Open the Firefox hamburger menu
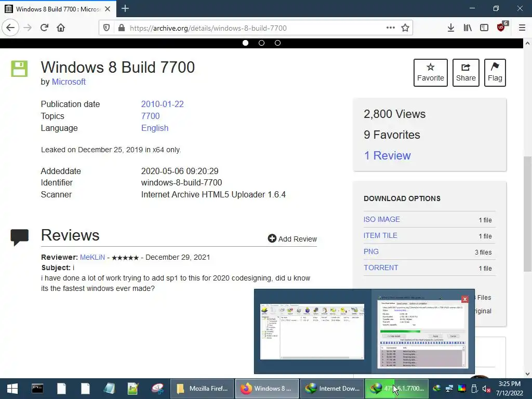 tap(522, 28)
